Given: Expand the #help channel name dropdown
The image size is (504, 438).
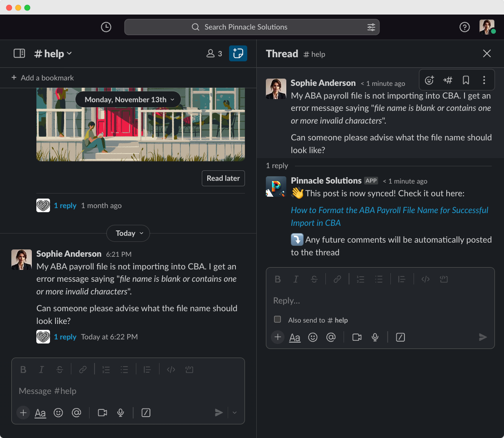Looking at the screenshot, I should point(53,54).
